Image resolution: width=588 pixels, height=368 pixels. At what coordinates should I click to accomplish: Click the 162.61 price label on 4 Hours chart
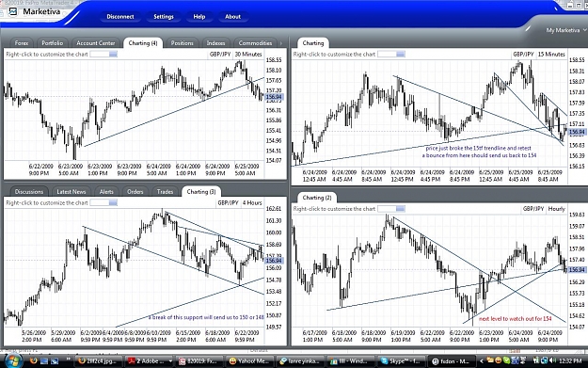click(x=274, y=209)
